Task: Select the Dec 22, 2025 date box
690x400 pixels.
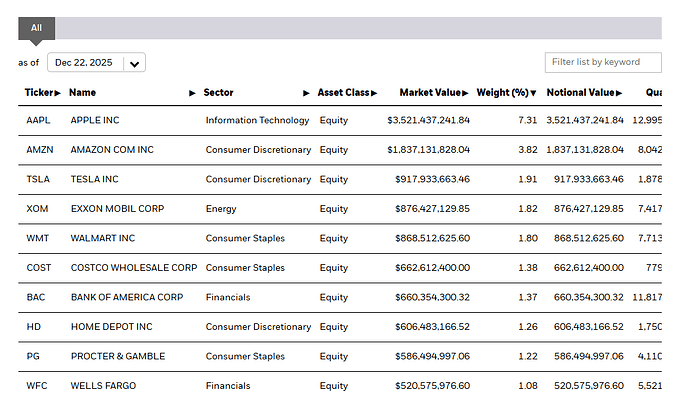Action: pos(85,63)
